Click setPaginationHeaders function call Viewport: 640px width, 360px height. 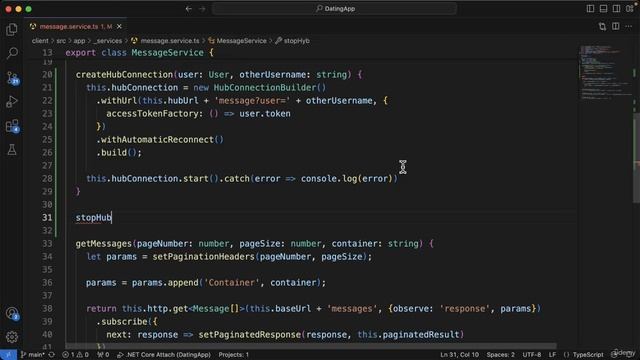click(x=203, y=257)
